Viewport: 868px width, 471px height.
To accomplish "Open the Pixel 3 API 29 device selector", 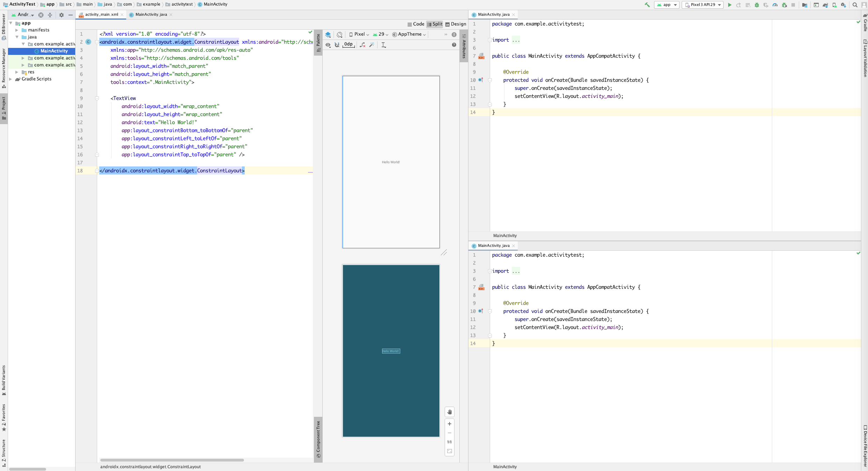I will [x=703, y=5].
